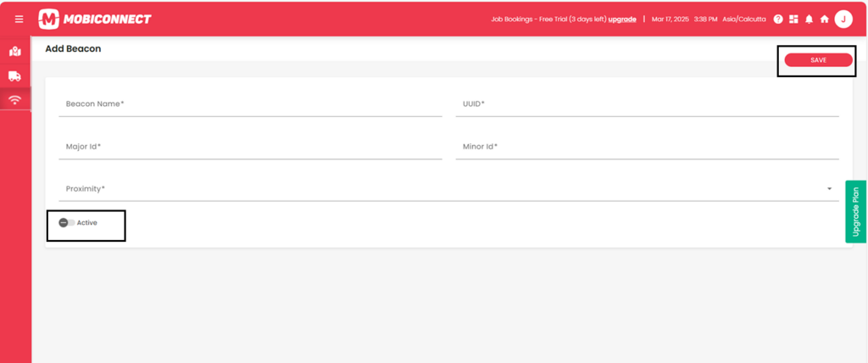This screenshot has width=868, height=363.
Task: Open the Upgrade Plan side tab
Action: click(856, 212)
